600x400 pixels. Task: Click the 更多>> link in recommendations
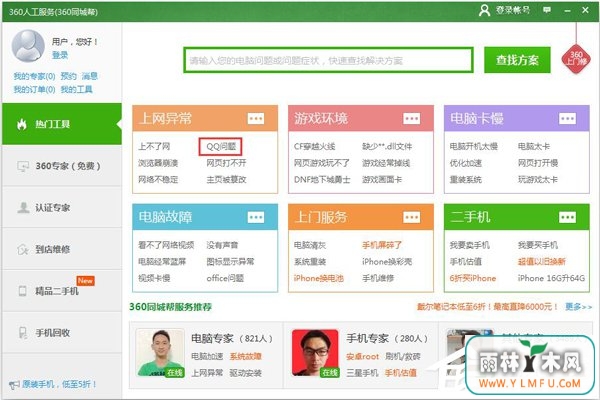[579, 307]
